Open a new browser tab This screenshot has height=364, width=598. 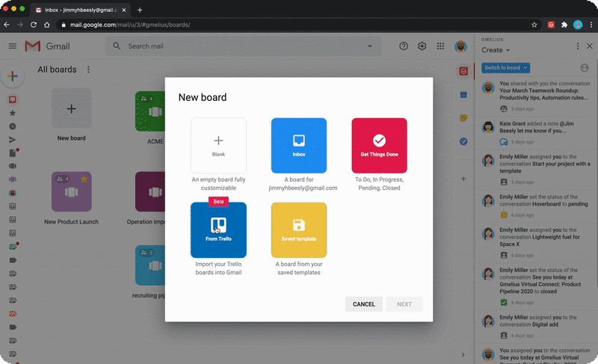coord(140,10)
